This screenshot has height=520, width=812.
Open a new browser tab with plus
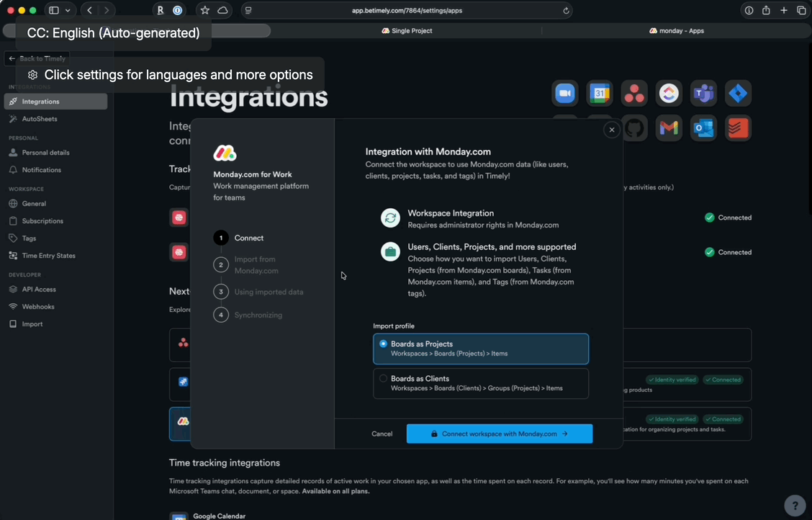pos(784,10)
